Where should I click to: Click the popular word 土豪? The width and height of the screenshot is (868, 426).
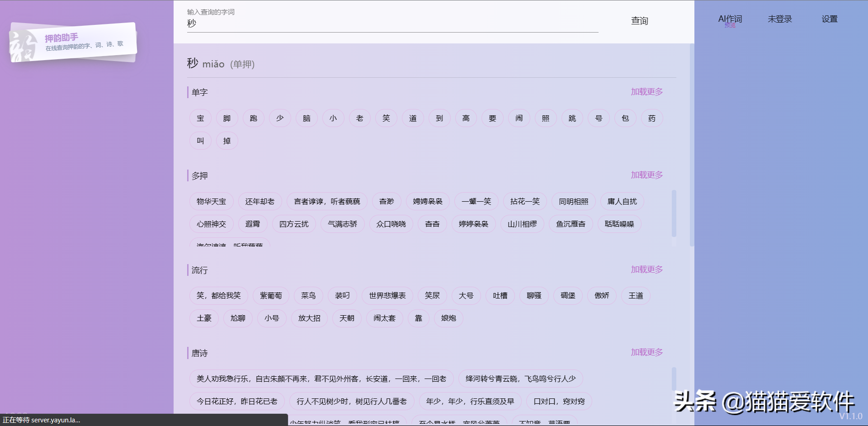204,318
